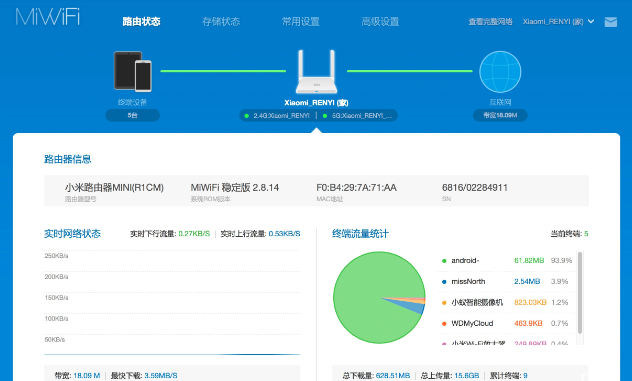The image size is (632, 381).
Task: Click the 823.03KB traffic value
Action: click(x=530, y=302)
